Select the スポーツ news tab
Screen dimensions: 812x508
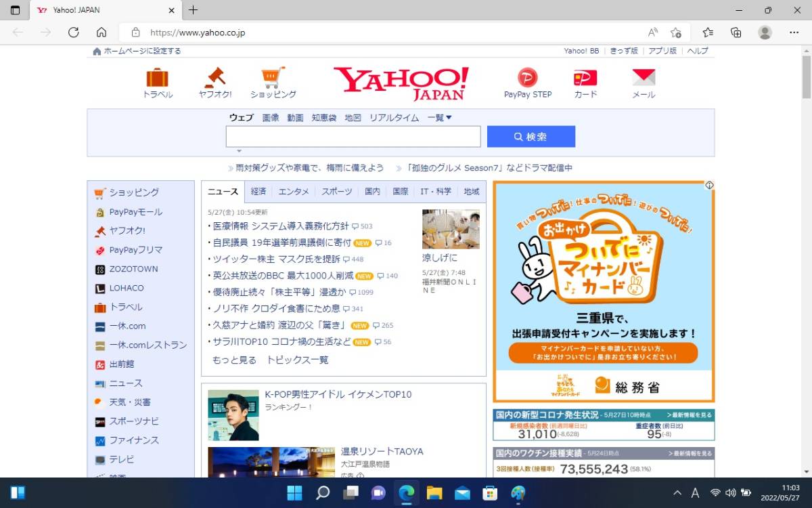pos(337,192)
